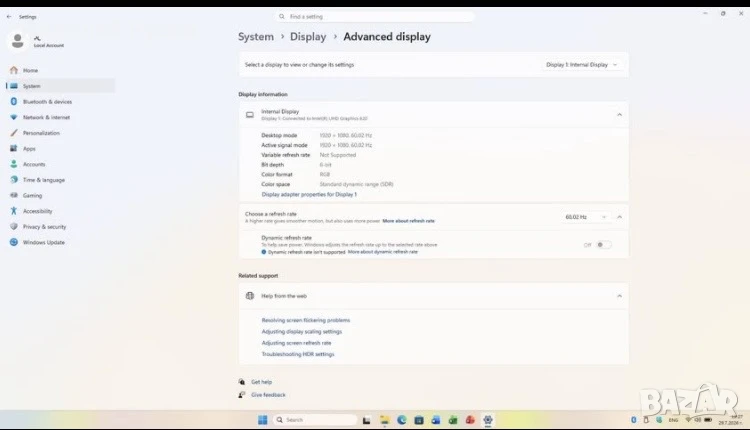The width and height of the screenshot is (750, 430).
Task: Click the Get help link
Action: click(261, 382)
